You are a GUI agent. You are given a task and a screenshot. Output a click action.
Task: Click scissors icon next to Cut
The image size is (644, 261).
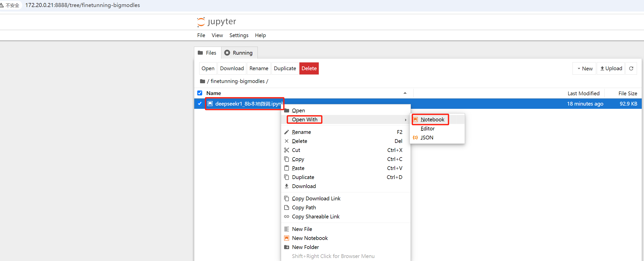click(286, 150)
